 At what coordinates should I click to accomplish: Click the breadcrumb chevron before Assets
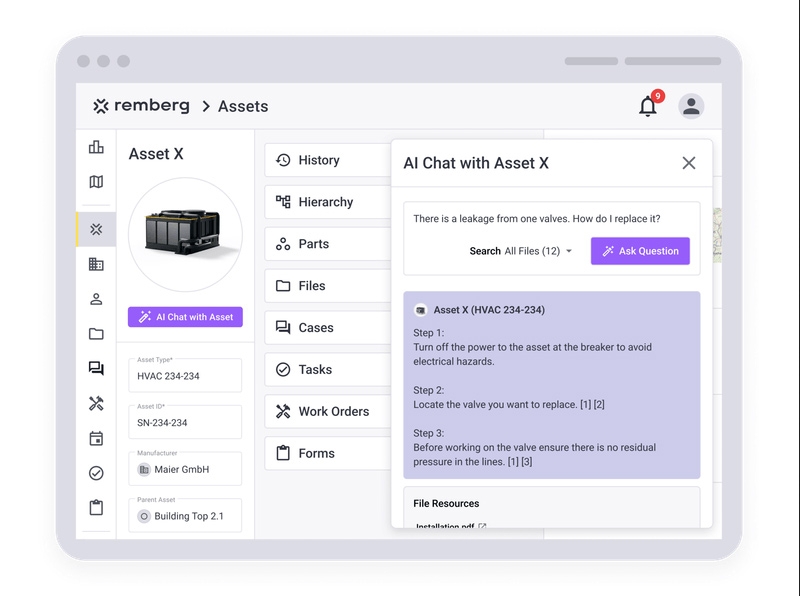[206, 106]
